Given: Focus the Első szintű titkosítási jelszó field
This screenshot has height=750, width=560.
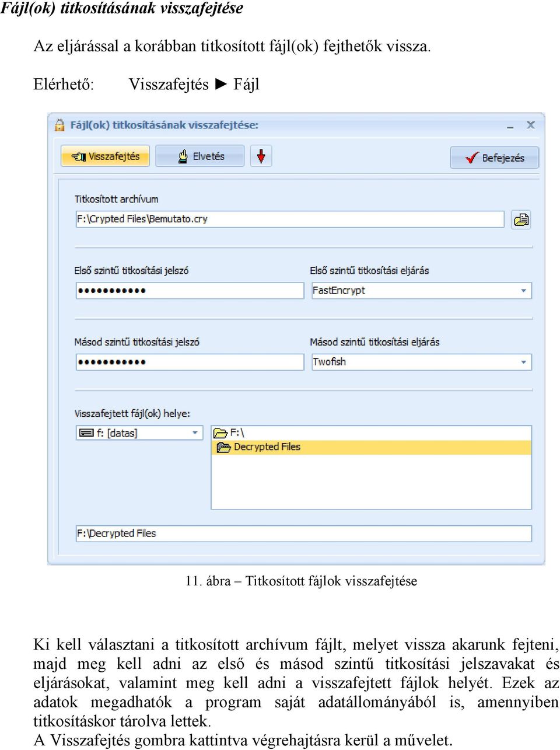Looking at the screenshot, I should tap(190, 291).
